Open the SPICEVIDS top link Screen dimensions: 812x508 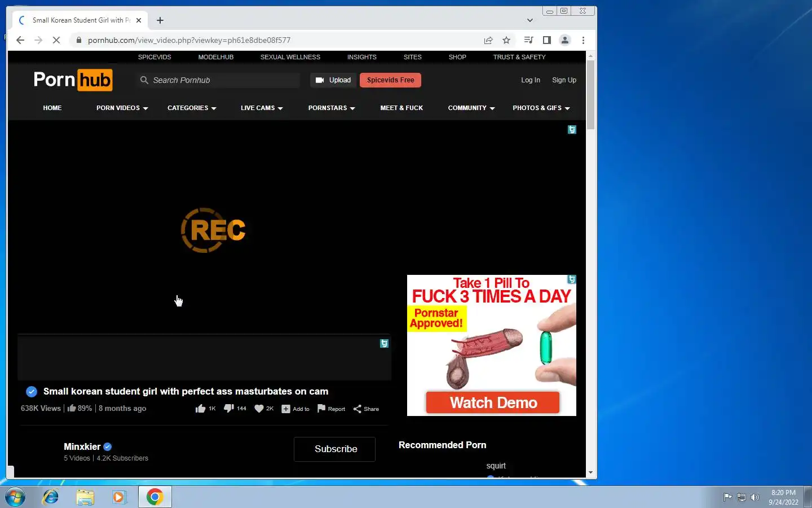(155, 57)
